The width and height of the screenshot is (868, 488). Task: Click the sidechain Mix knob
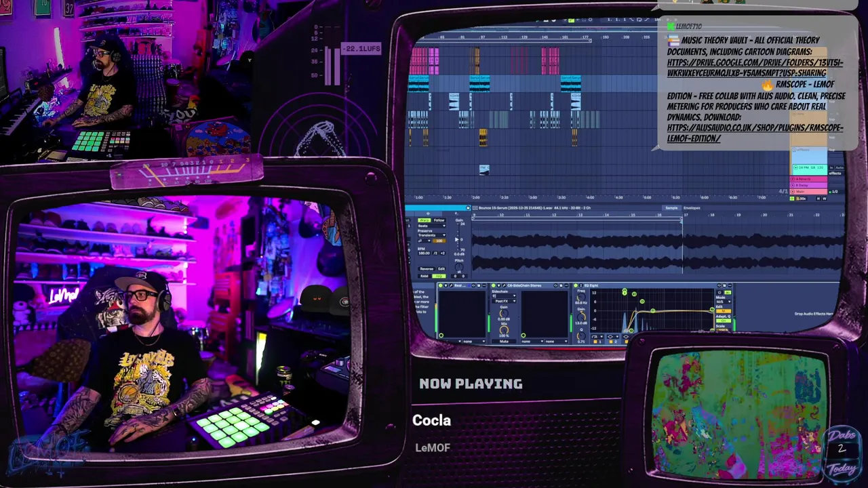pyautogui.click(x=504, y=330)
